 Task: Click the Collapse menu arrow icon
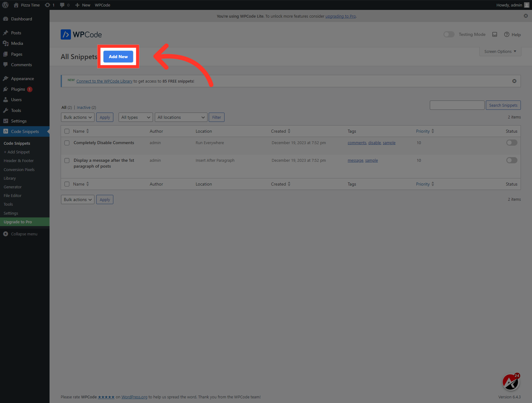pos(6,234)
